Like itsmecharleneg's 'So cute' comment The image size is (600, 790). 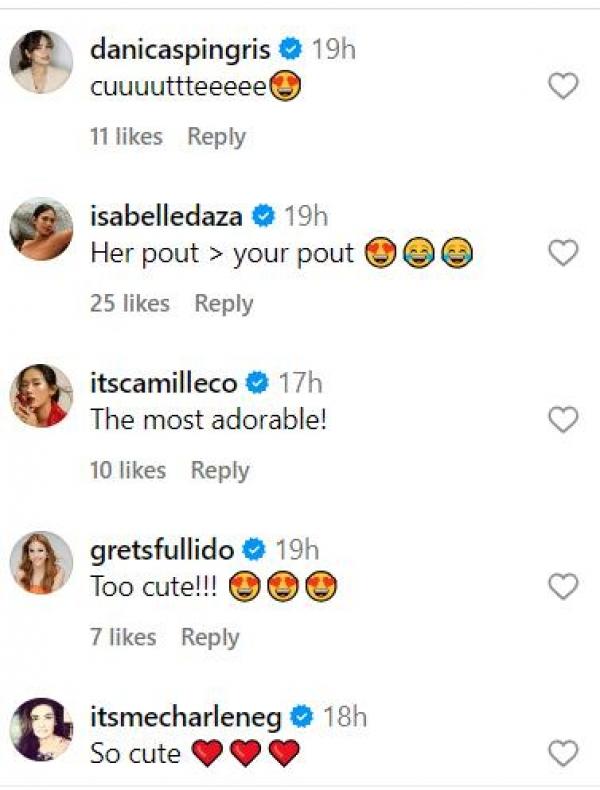(564, 753)
